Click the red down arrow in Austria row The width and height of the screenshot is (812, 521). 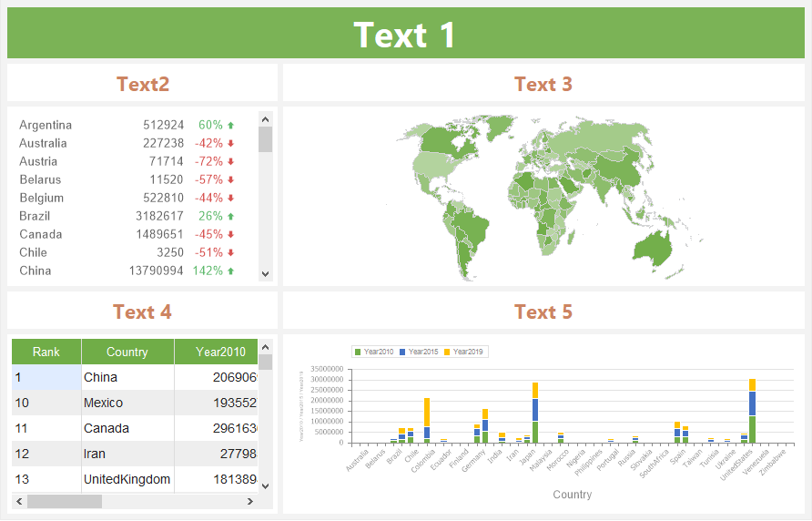[230, 162]
